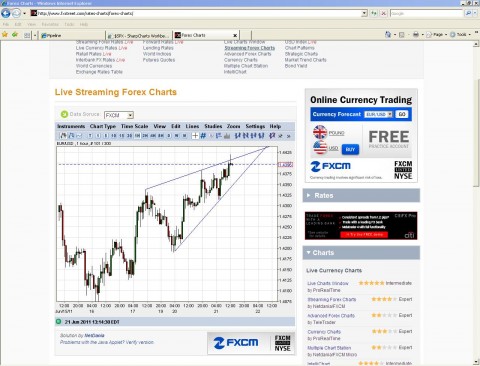Click the Add to Favorites star-plus icon
Image resolution: width=480 pixels, height=366 pixels.
tap(15, 34)
